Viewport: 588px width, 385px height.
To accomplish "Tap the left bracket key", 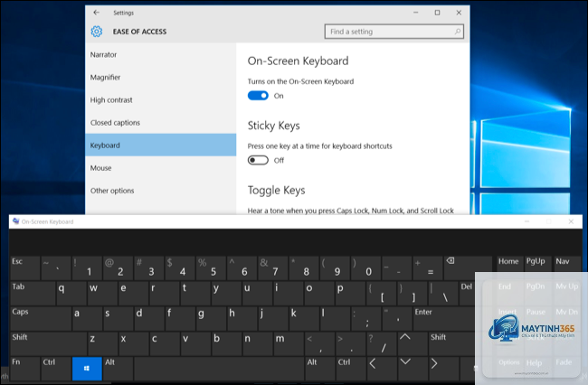I will click(x=382, y=293).
